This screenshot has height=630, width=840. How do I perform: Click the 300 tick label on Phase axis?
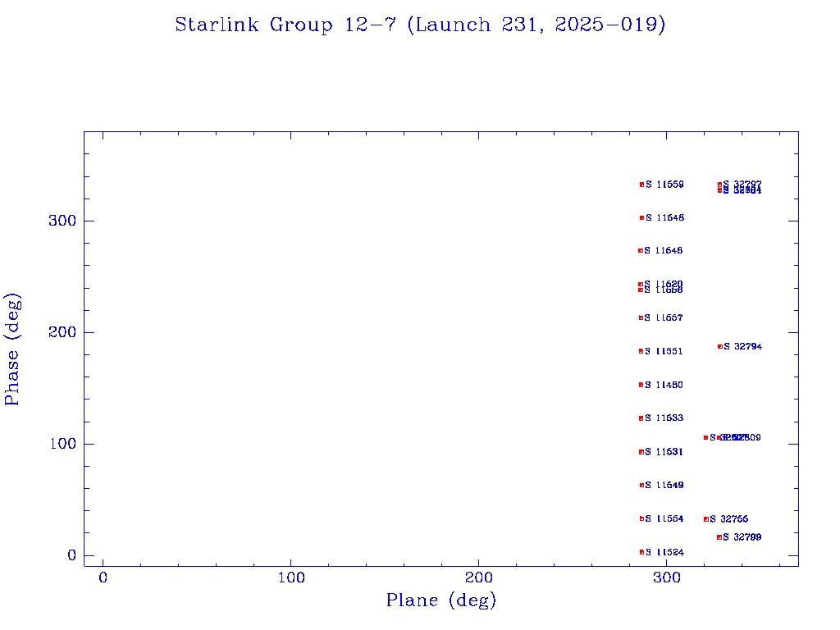pyautogui.click(x=62, y=221)
